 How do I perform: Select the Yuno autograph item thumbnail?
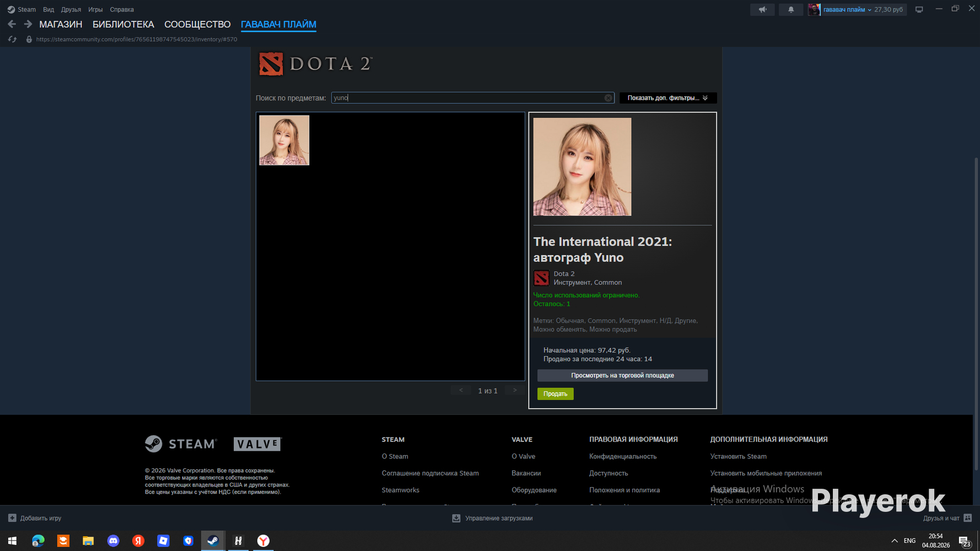pyautogui.click(x=284, y=140)
